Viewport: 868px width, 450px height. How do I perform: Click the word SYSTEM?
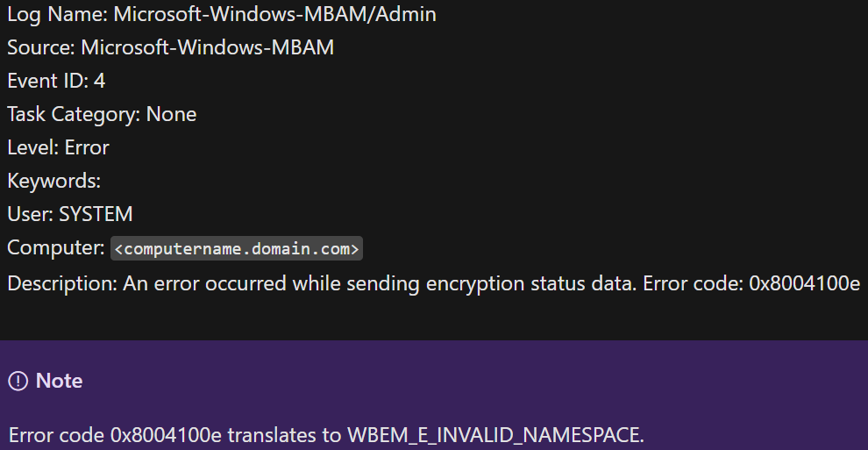tap(96, 214)
